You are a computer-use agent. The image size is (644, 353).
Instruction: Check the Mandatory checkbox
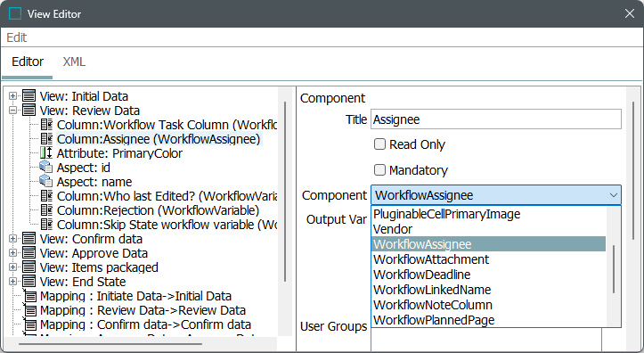[x=379, y=169]
